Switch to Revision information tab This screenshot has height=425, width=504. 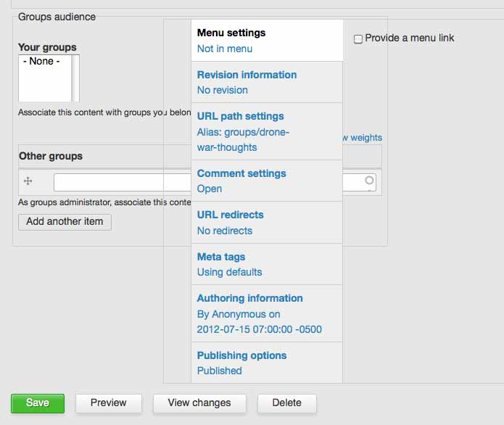click(x=267, y=82)
